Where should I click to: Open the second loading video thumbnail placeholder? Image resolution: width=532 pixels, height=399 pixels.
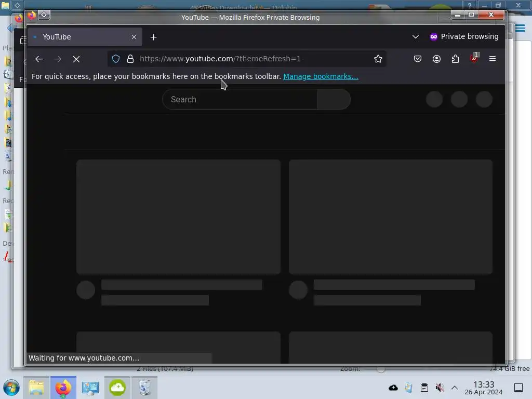[391, 217]
